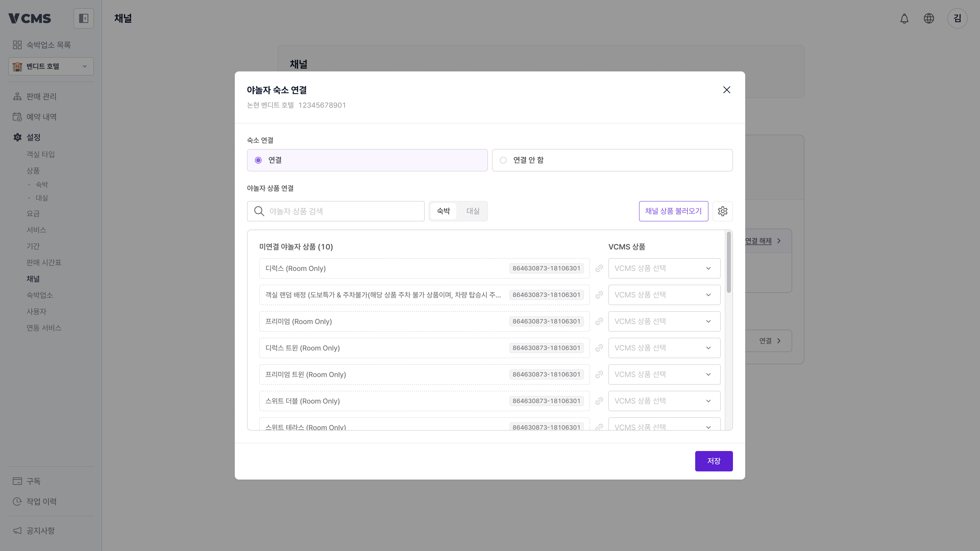
Task: Click the link icon for 프리미엄 트윈 (Room Only)
Action: coord(599,374)
